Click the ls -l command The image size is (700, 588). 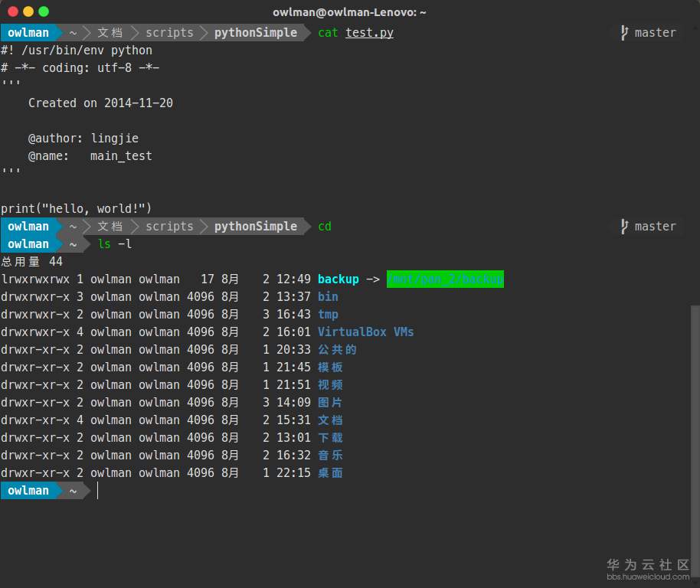115,244
